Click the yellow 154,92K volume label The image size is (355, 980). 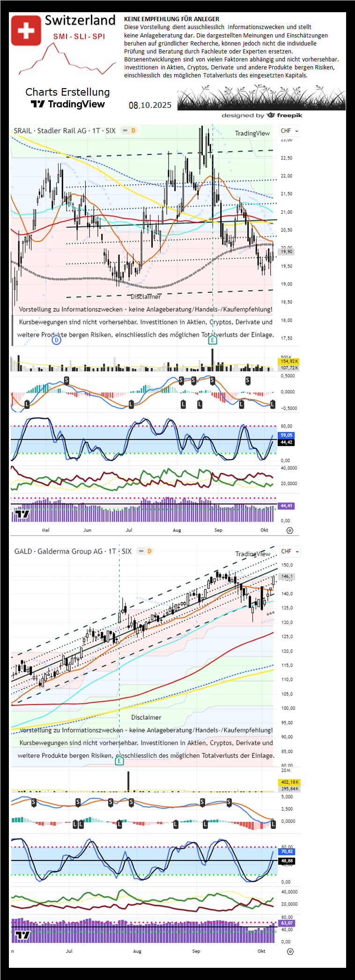289,362
